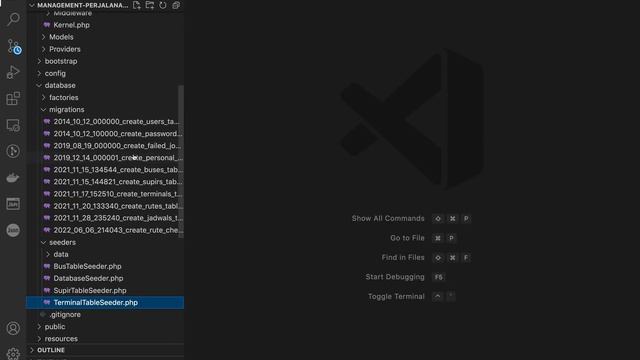Screen dimensions: 640x360
Task: Open 2014_10_12_100000_create_password migration
Action: point(105,133)
